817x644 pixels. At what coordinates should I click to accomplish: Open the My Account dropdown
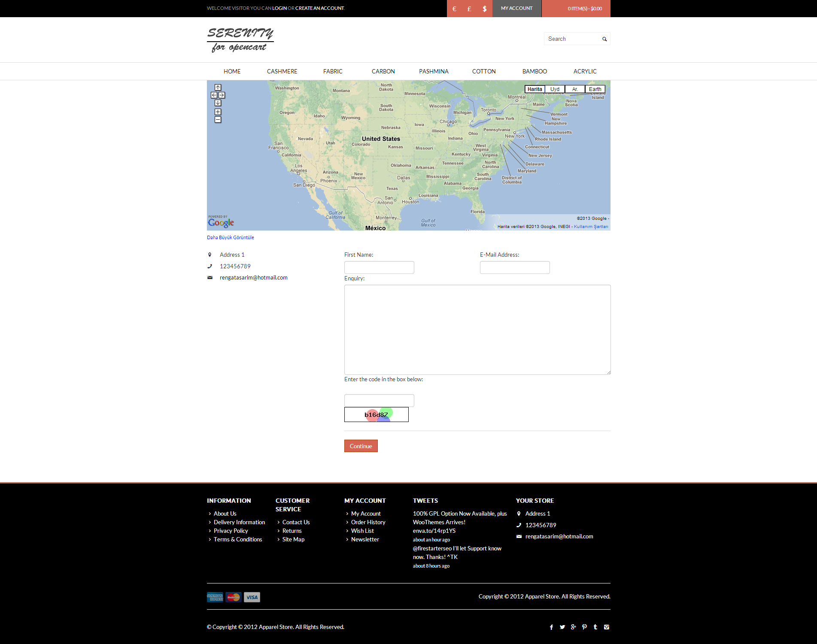516,9
